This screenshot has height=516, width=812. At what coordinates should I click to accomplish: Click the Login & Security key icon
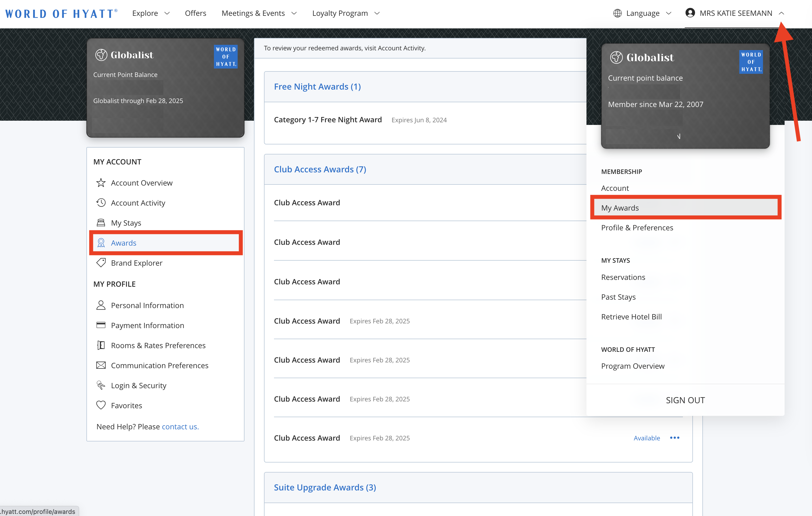[101, 385]
